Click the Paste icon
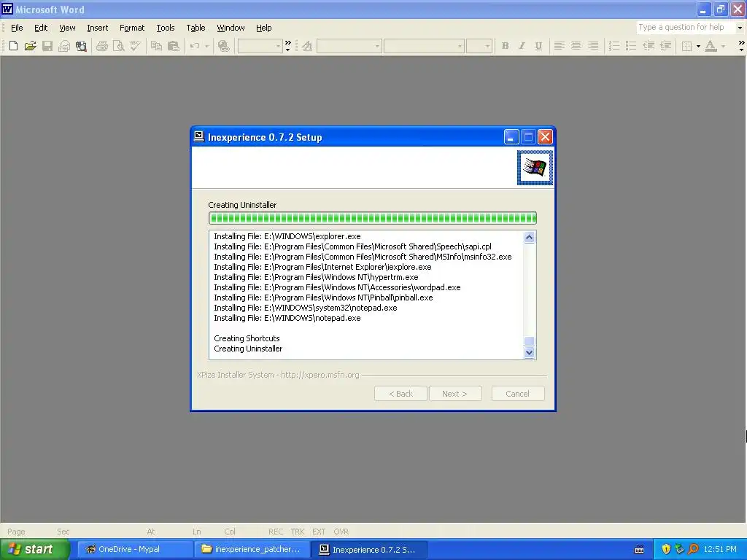 [174, 46]
